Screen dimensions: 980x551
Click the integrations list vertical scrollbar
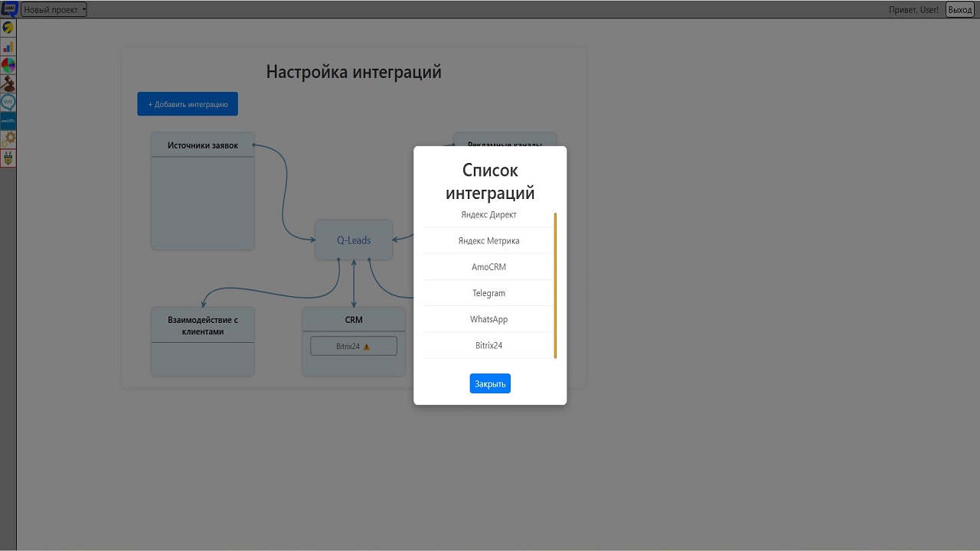click(555, 285)
